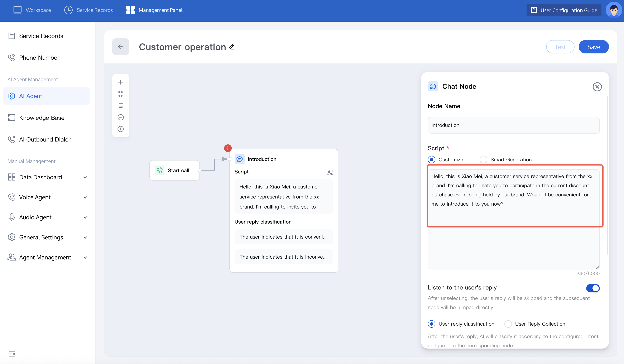Screen dimensions: 624x364
Task: Select the Smart Generation radio option
Action: coord(483,159)
